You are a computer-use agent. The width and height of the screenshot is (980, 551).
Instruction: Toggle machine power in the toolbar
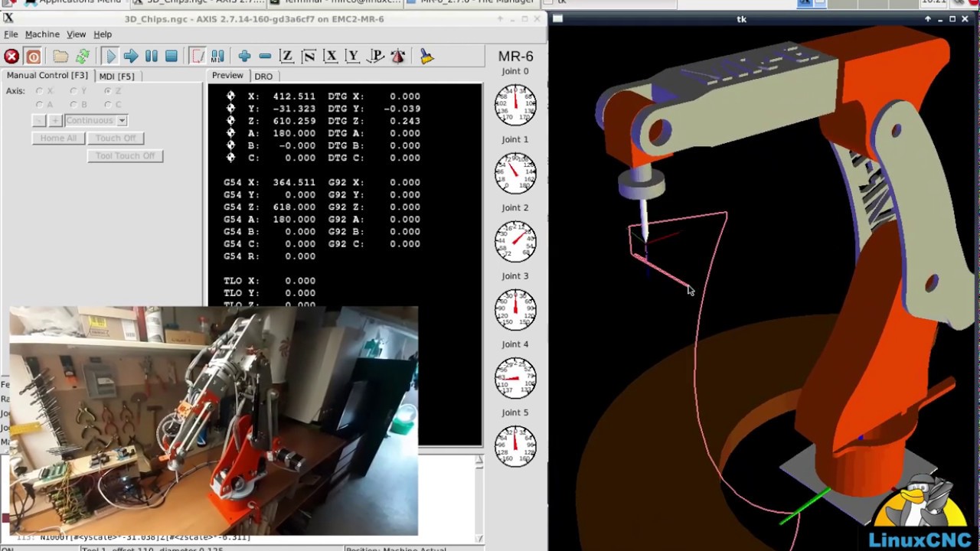33,56
